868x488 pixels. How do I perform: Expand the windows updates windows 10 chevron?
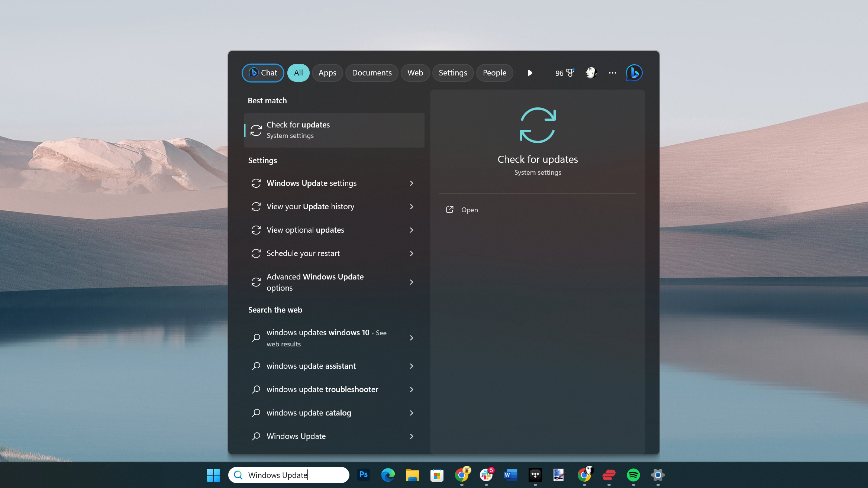412,338
